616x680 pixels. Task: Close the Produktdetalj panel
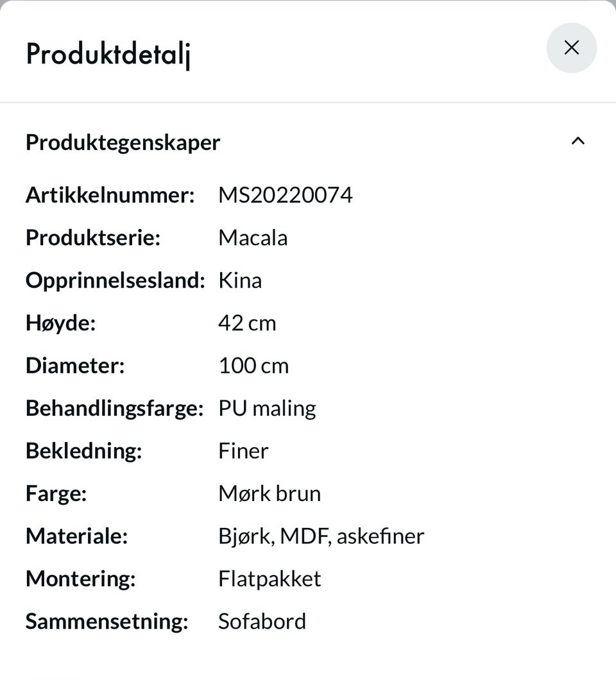[571, 47]
